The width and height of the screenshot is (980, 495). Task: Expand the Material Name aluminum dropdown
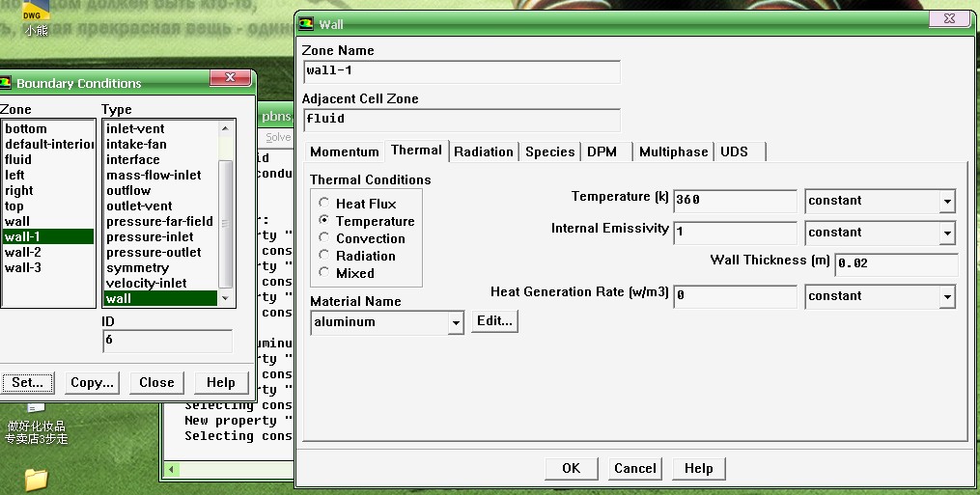click(456, 323)
